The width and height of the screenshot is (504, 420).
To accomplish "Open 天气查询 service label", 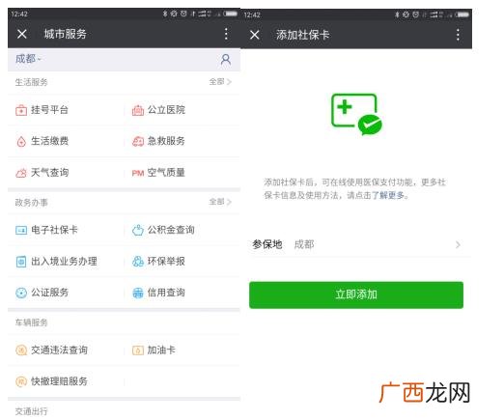I will coord(49,173).
